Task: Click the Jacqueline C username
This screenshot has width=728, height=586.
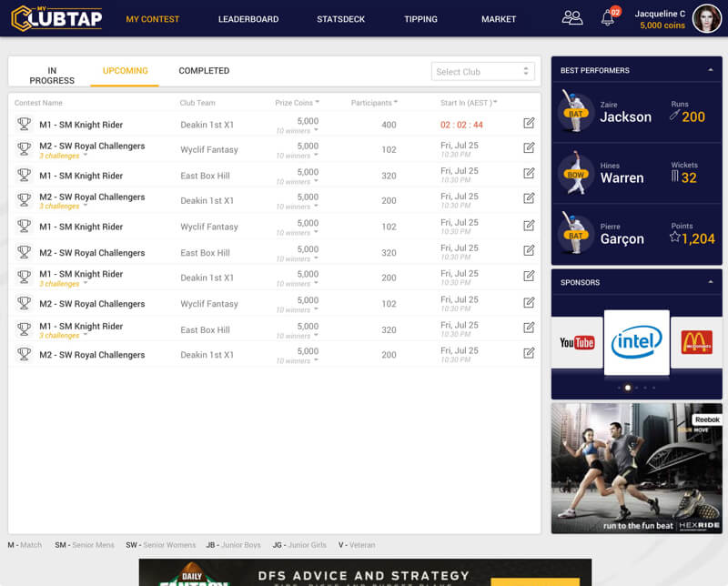Action: click(x=660, y=14)
